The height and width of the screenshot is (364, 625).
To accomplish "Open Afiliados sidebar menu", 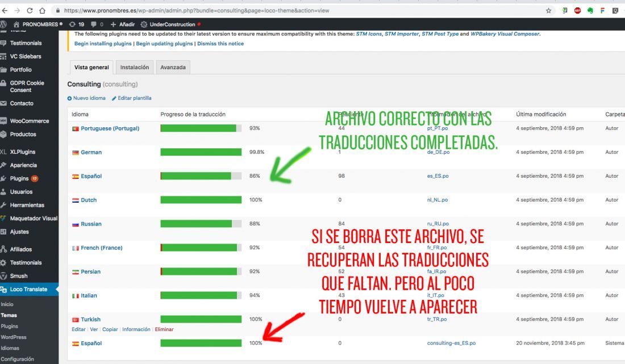I will click(x=20, y=250).
